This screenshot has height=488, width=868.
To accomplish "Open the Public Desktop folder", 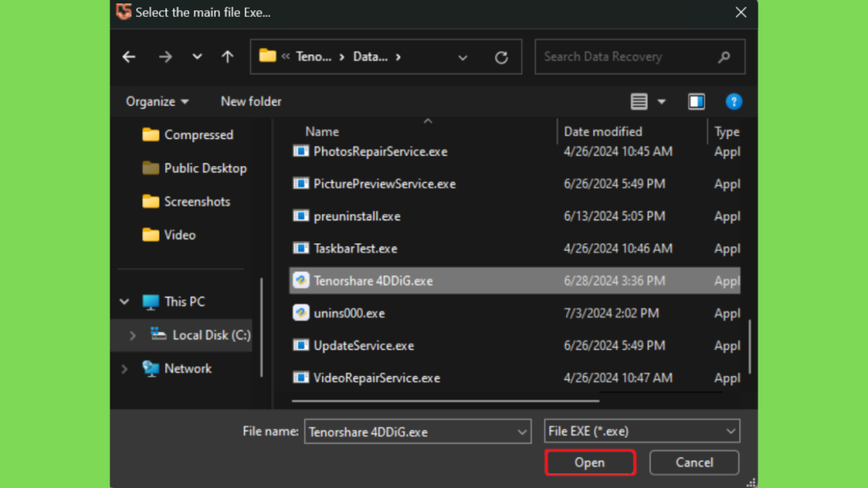I will [x=194, y=169].
